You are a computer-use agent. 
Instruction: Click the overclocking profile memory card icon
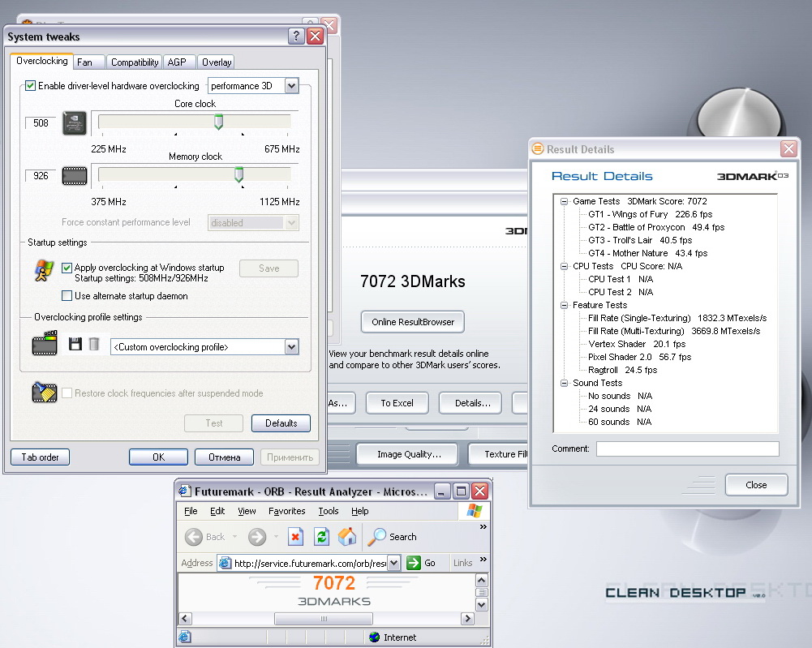click(45, 343)
